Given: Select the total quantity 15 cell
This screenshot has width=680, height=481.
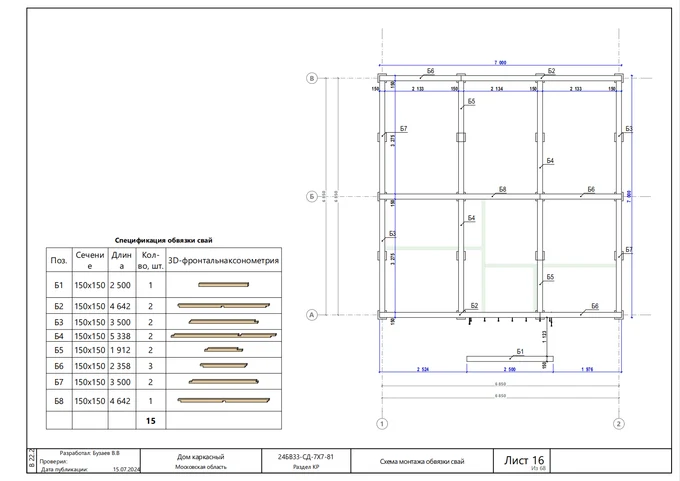Looking at the screenshot, I should click(x=150, y=421).
